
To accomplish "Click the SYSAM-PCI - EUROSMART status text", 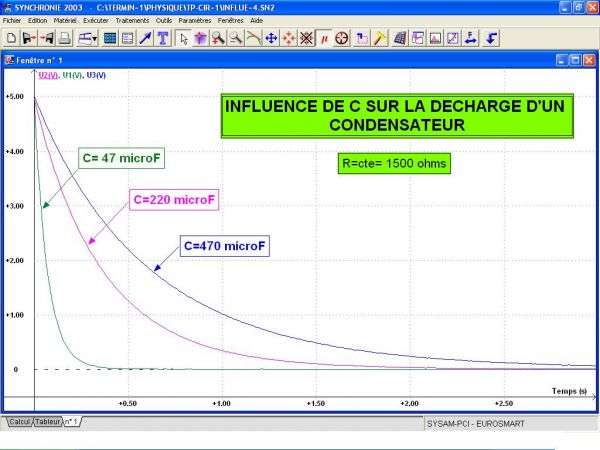I will [x=476, y=424].
